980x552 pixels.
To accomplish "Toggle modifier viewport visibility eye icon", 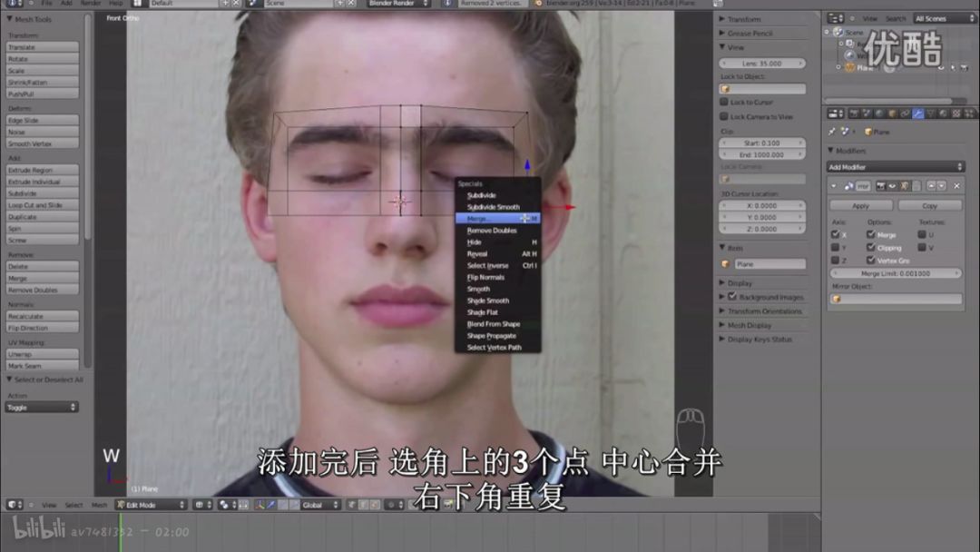I will coord(892,186).
